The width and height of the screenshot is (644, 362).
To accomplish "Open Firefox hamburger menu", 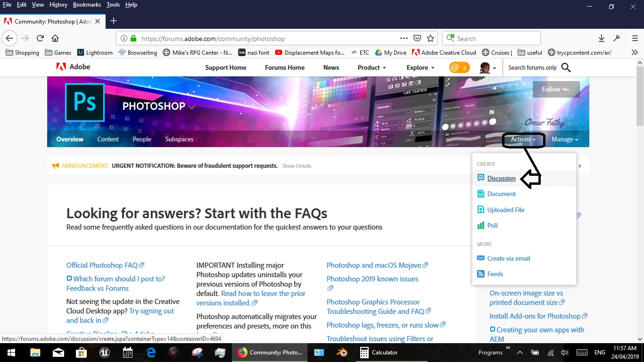I will [x=635, y=38].
